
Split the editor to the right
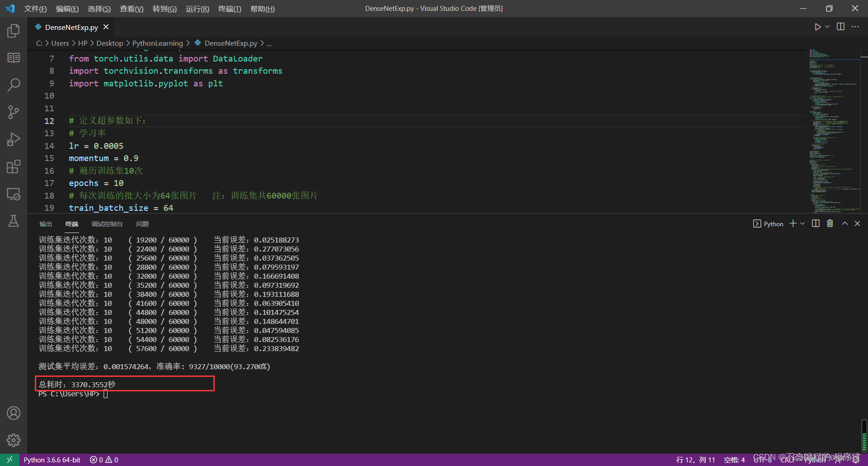pos(840,27)
